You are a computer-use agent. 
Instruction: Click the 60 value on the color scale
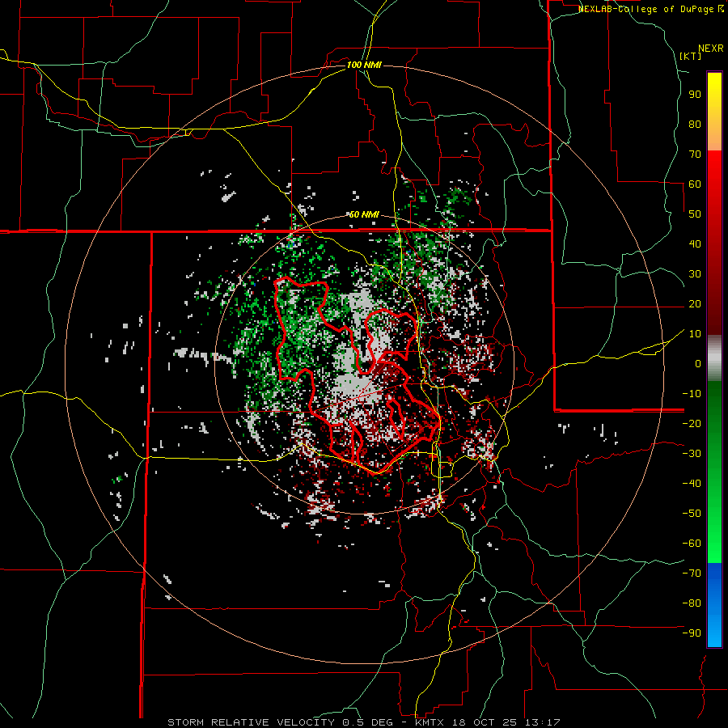695,184
